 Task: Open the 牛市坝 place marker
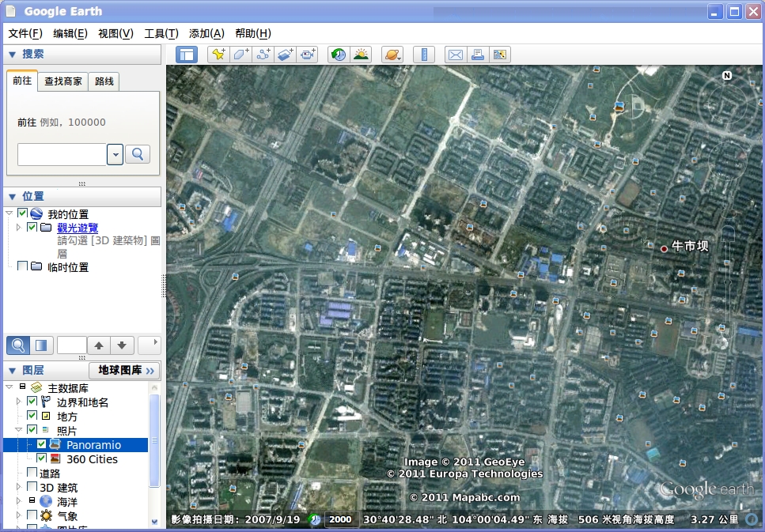coord(664,249)
